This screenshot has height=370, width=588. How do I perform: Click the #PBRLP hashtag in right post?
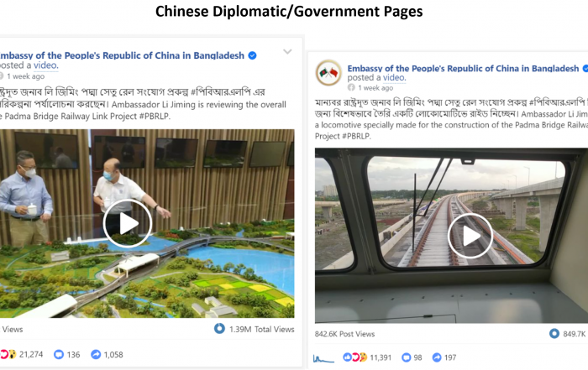[356, 136]
